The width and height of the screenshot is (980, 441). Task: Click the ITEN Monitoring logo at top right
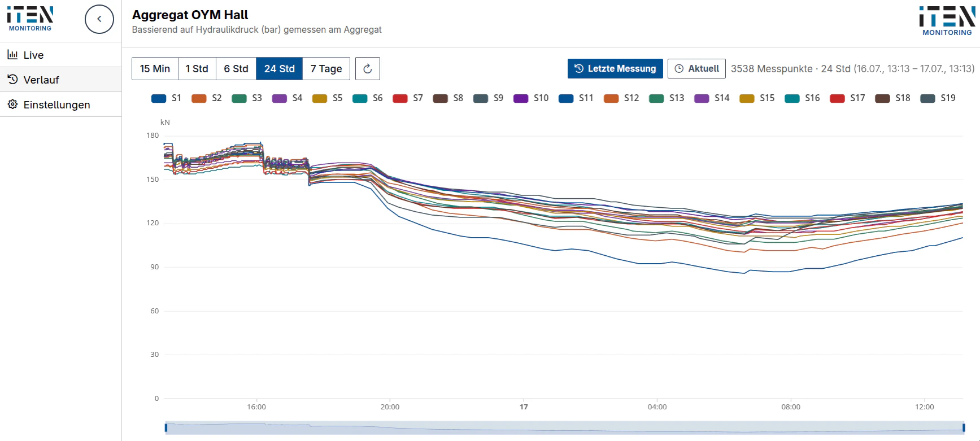coord(947,21)
